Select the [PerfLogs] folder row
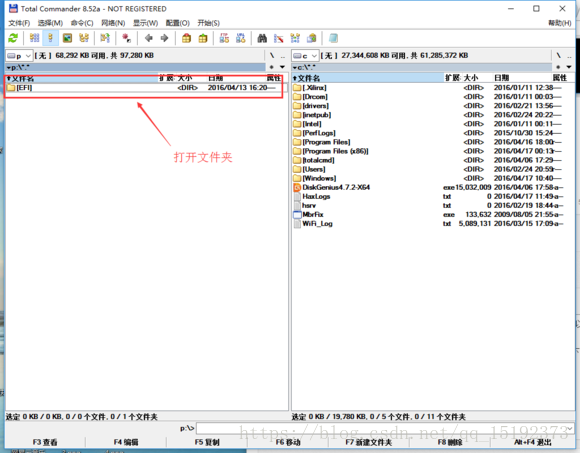The height and width of the screenshot is (453, 580). coord(433,133)
